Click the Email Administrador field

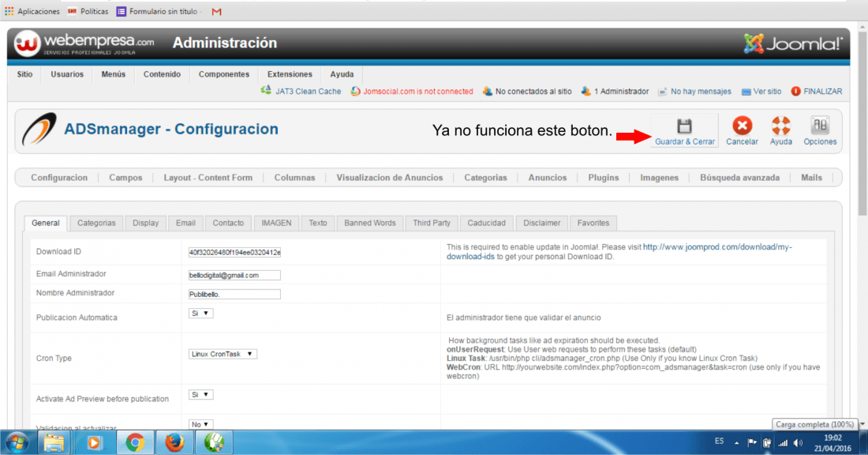pyautogui.click(x=234, y=276)
